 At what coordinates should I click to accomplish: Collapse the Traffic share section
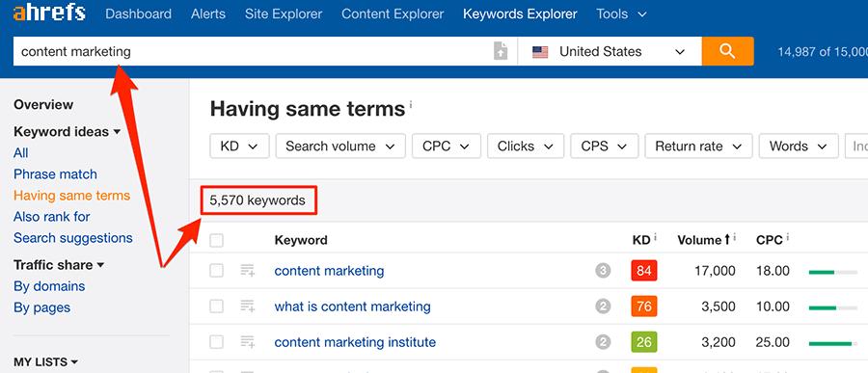tap(59, 264)
